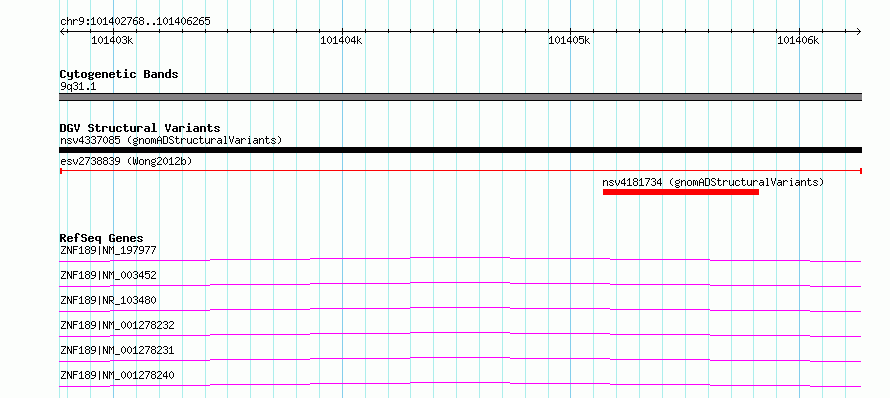Open the DGV Structural Variants track heading
The width and height of the screenshot is (890, 398).
140,128
